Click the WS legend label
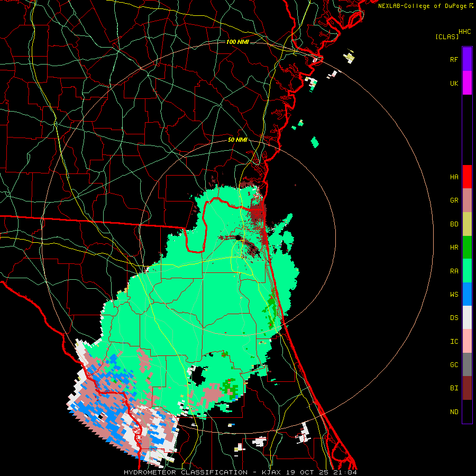 coord(454,294)
